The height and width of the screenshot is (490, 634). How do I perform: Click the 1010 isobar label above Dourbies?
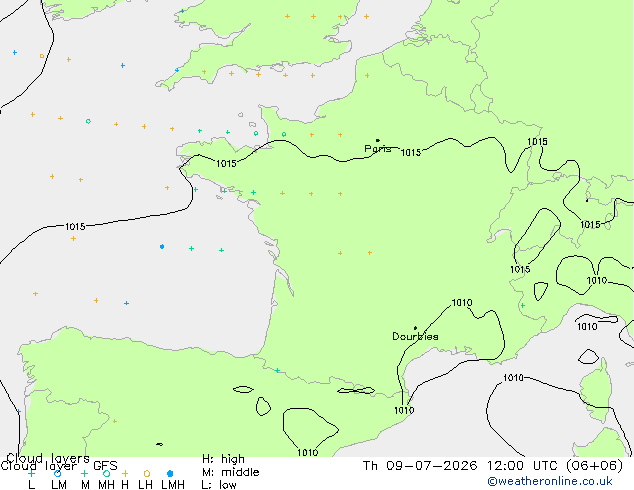tap(462, 303)
